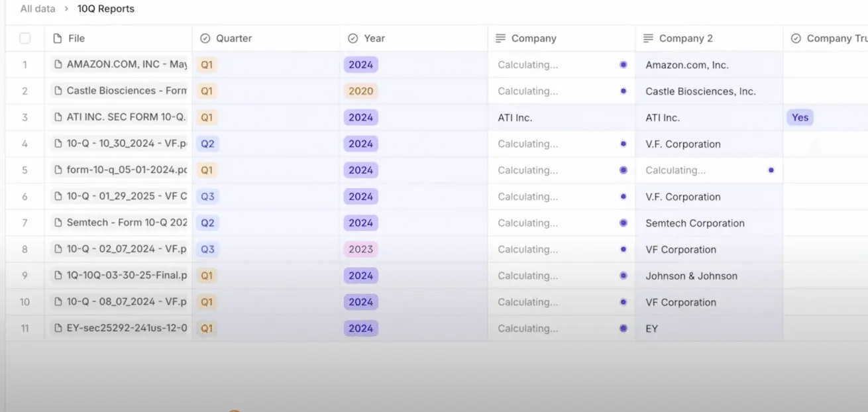This screenshot has height=412, width=868.
Task: Open the Semtech - Form 10-Q file cell
Action: 118,223
